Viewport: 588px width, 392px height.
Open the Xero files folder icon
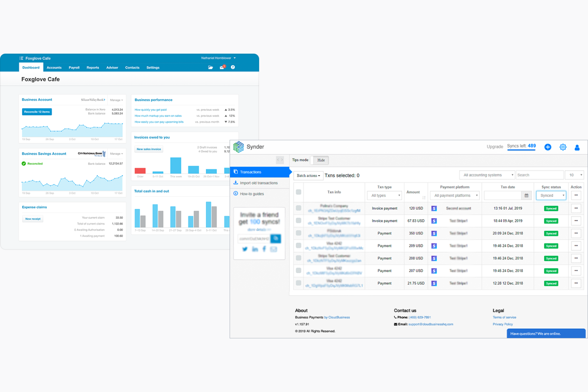point(211,68)
